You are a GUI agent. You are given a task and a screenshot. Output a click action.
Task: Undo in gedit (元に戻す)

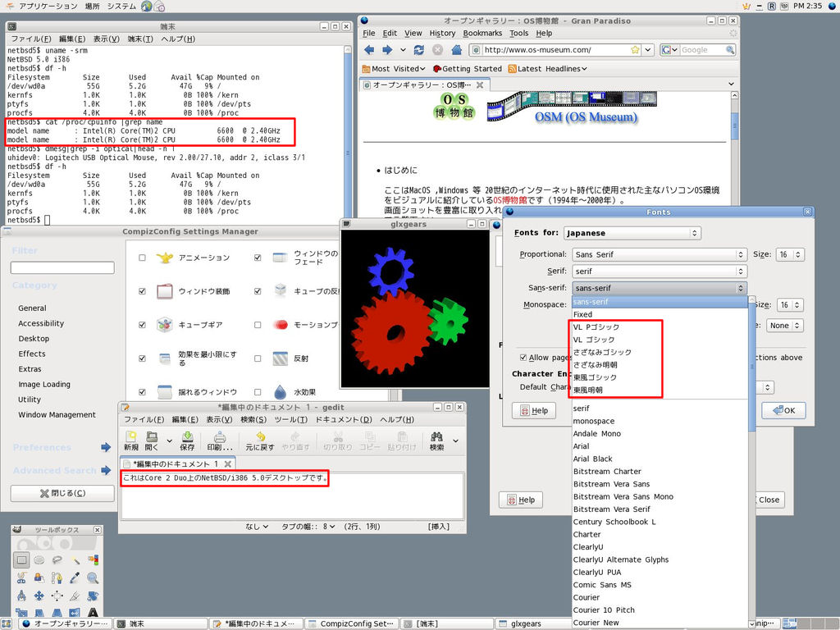click(260, 441)
